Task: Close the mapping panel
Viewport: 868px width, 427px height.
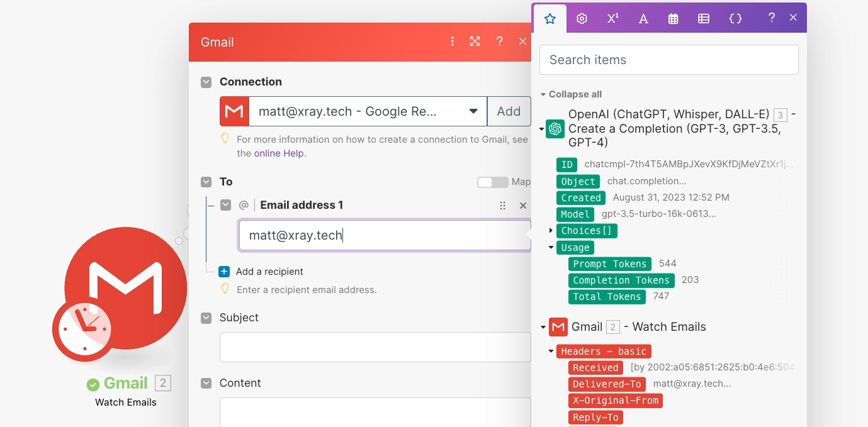Action: [793, 18]
